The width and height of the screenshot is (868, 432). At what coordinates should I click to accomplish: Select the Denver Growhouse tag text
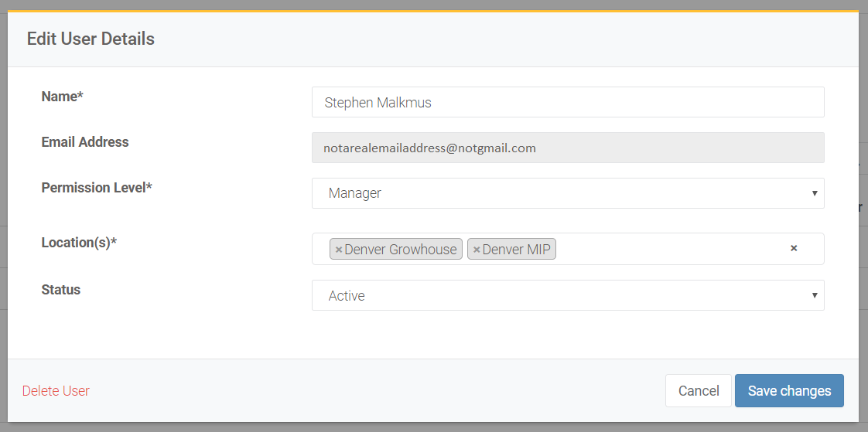pos(401,250)
